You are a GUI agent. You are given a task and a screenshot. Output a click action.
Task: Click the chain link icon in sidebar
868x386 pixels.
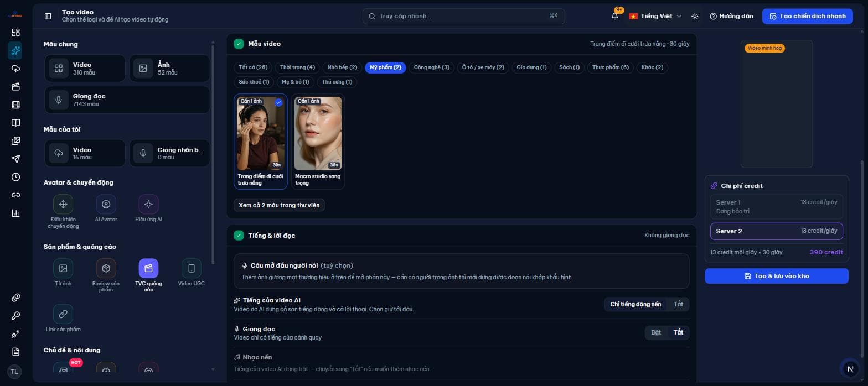pos(15,195)
